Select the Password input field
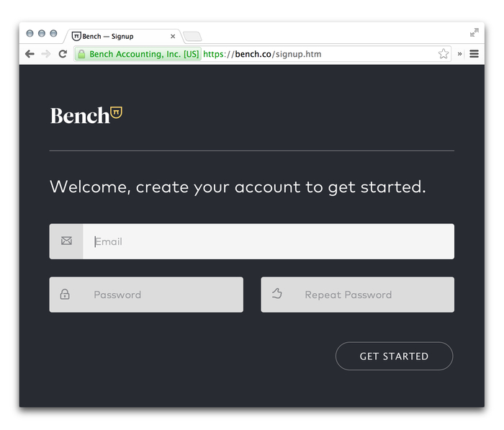The height and width of the screenshot is (430, 504). tap(162, 295)
